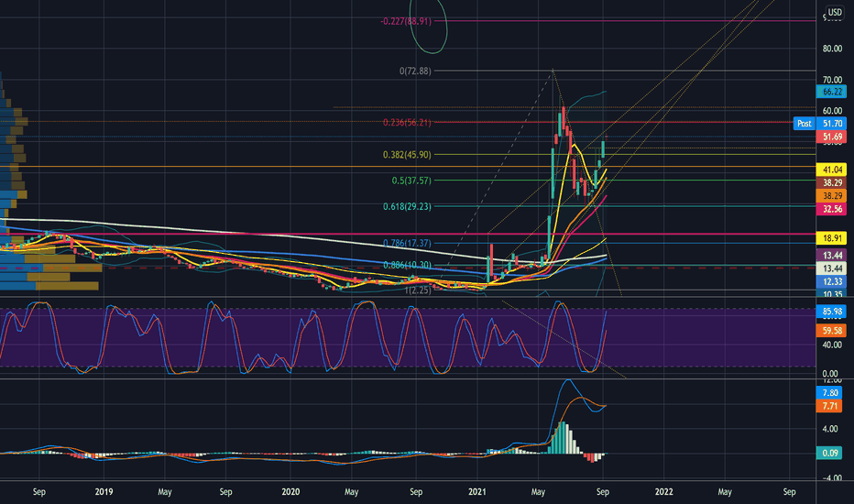Screen dimensions: 854x504
Task: Click the 70.00 price axis tick
Action: [x=832, y=80]
